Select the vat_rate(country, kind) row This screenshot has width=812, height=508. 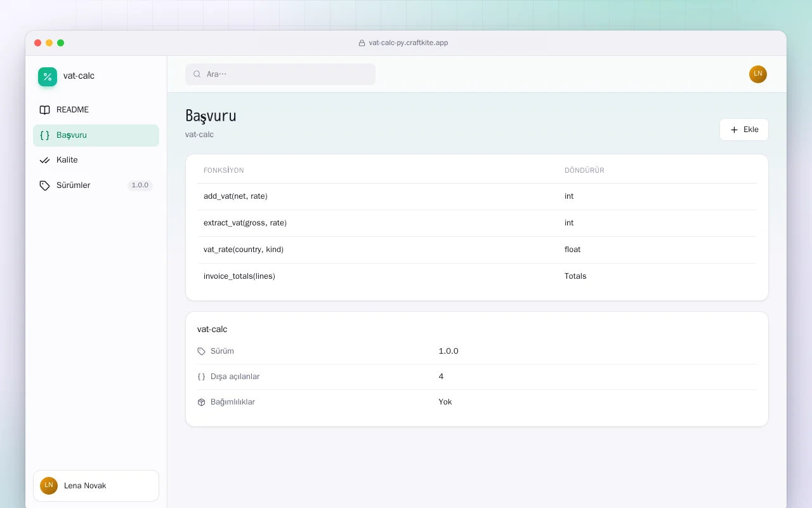point(477,250)
